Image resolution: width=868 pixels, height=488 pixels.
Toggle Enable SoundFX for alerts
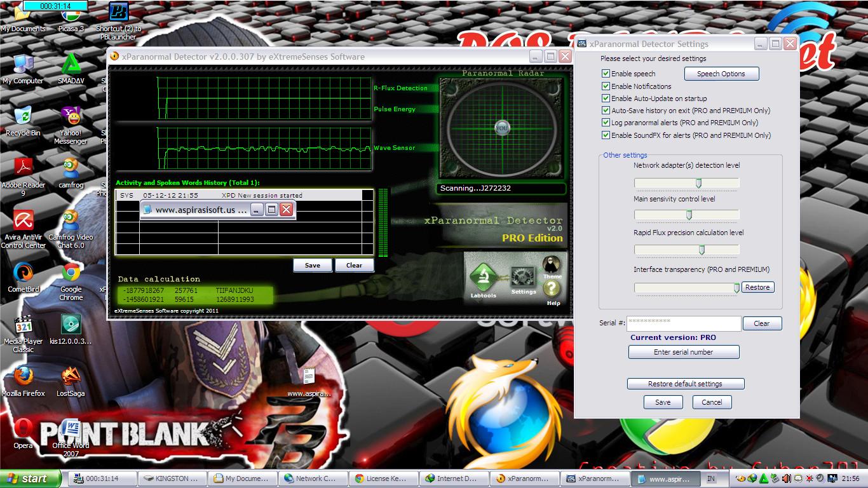click(x=606, y=135)
